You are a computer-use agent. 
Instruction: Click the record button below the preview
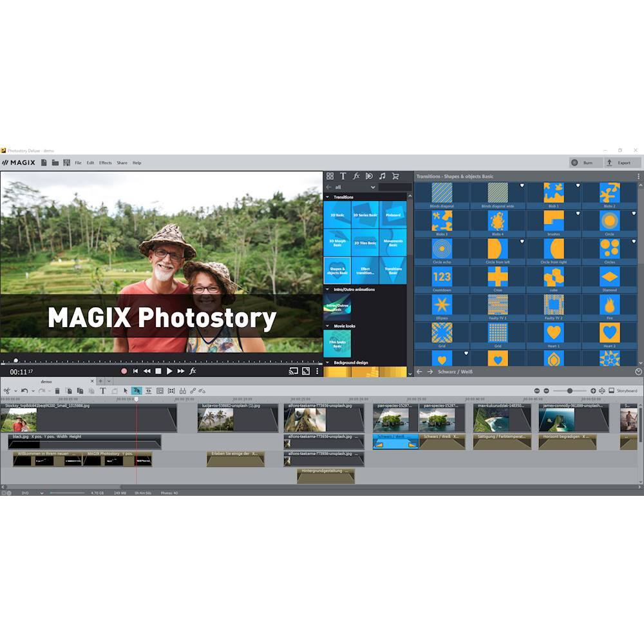(124, 371)
